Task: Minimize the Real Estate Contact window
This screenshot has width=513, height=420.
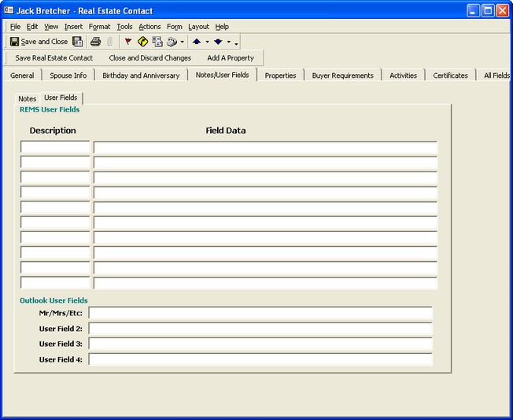Action: (473, 11)
